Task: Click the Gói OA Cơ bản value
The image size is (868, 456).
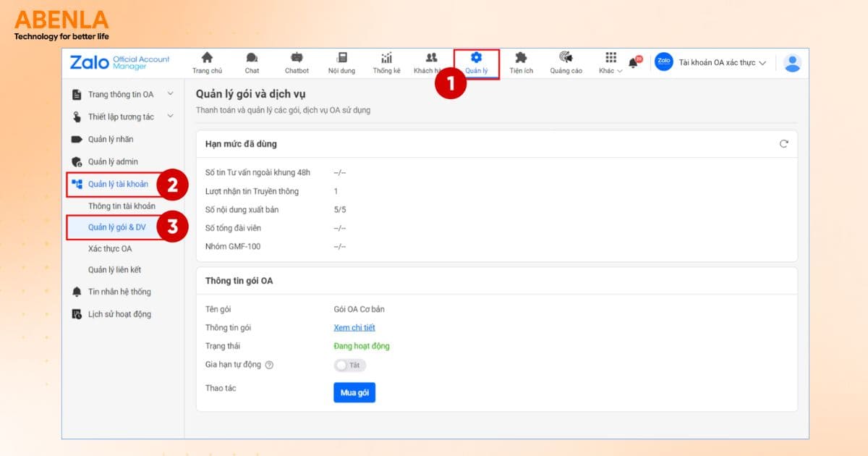Action: (x=359, y=309)
